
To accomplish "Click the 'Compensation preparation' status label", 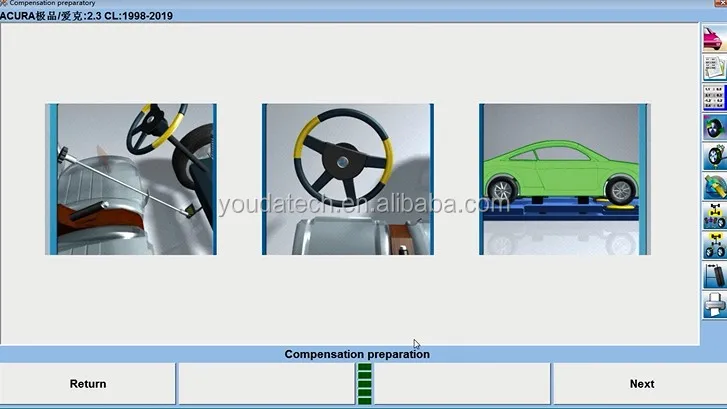I will tap(357, 354).
